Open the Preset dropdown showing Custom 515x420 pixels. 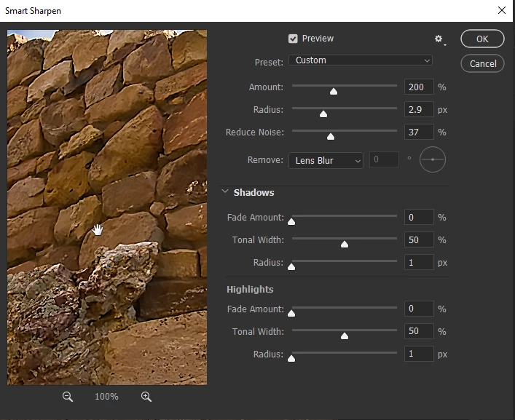(x=361, y=60)
